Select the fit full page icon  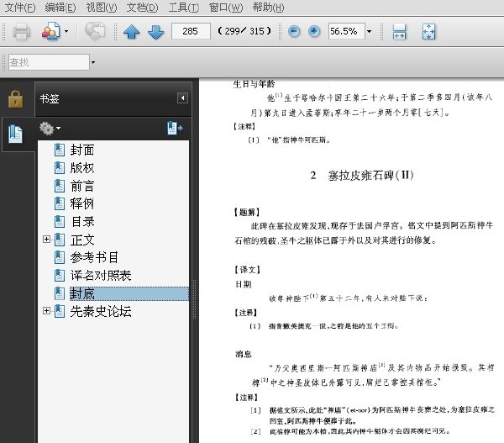[428, 32]
